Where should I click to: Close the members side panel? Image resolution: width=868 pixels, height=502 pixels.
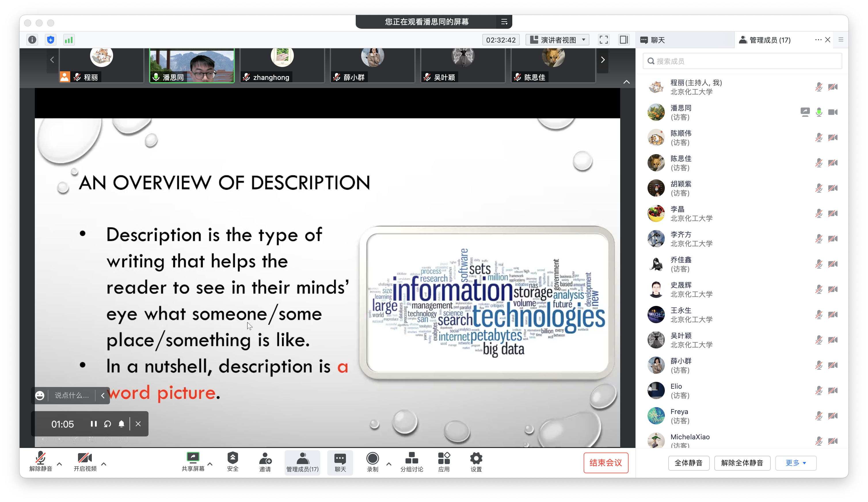pyautogui.click(x=828, y=40)
